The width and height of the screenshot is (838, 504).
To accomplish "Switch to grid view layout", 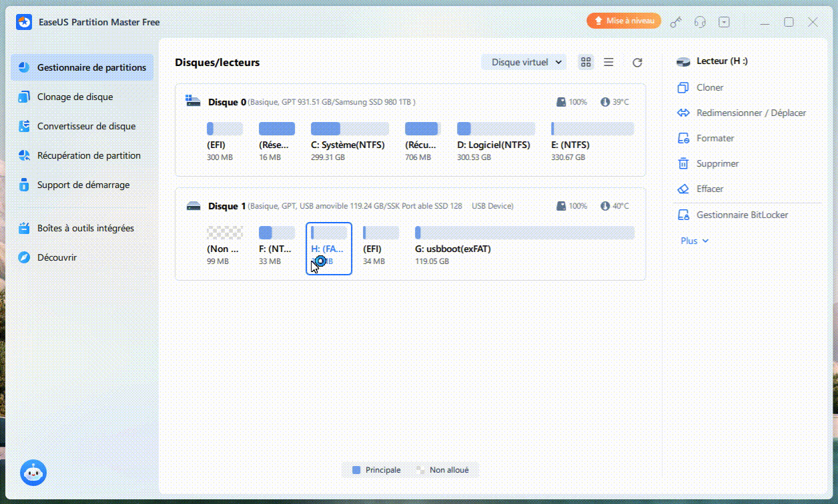I will pyautogui.click(x=586, y=62).
